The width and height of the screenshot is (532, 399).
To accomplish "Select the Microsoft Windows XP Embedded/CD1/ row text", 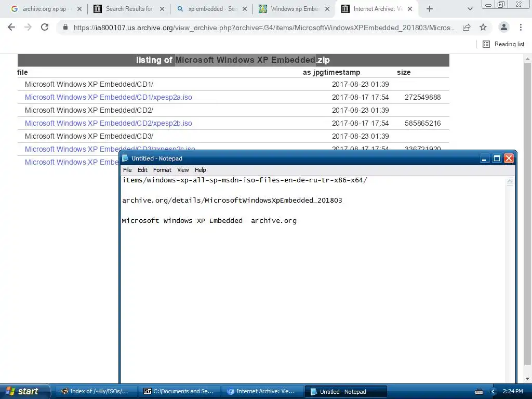I will click(x=89, y=84).
